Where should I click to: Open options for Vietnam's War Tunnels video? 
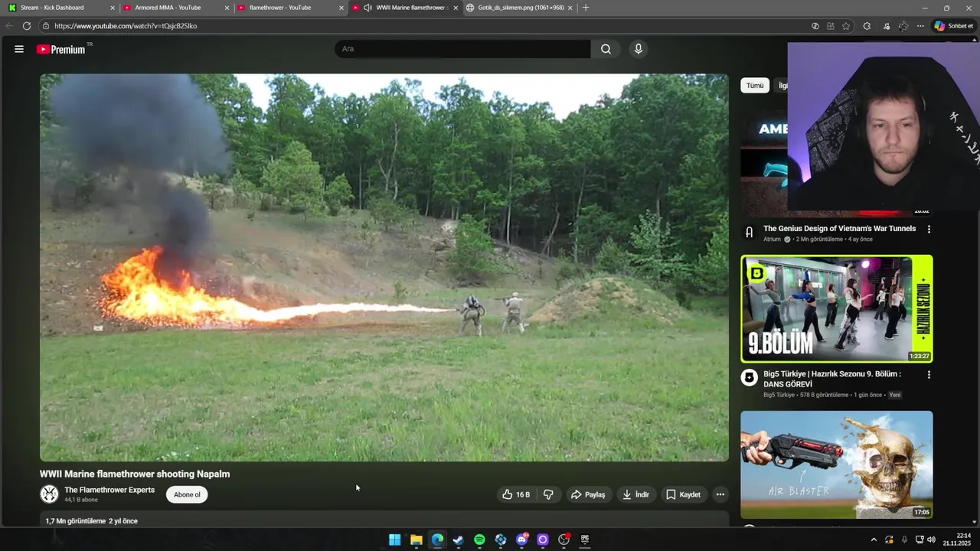tap(929, 229)
